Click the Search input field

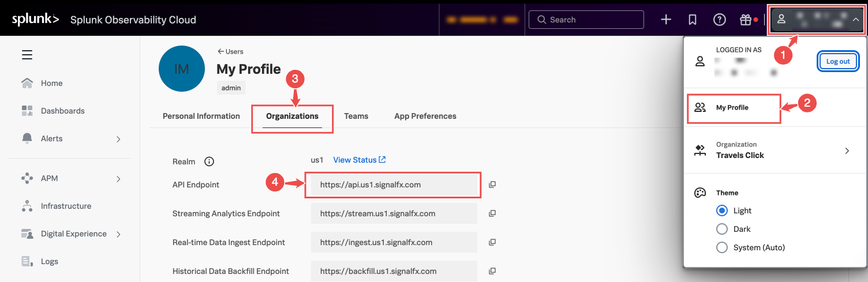(586, 20)
